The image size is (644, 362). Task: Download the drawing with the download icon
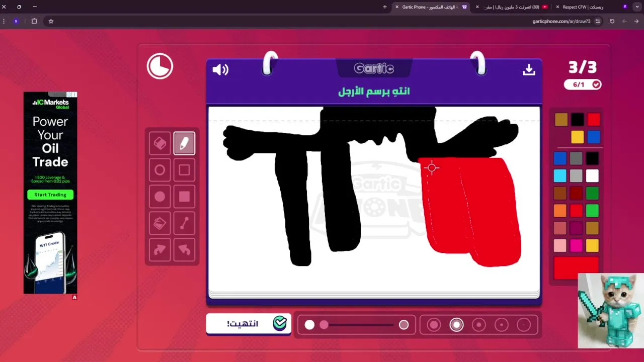[529, 70]
